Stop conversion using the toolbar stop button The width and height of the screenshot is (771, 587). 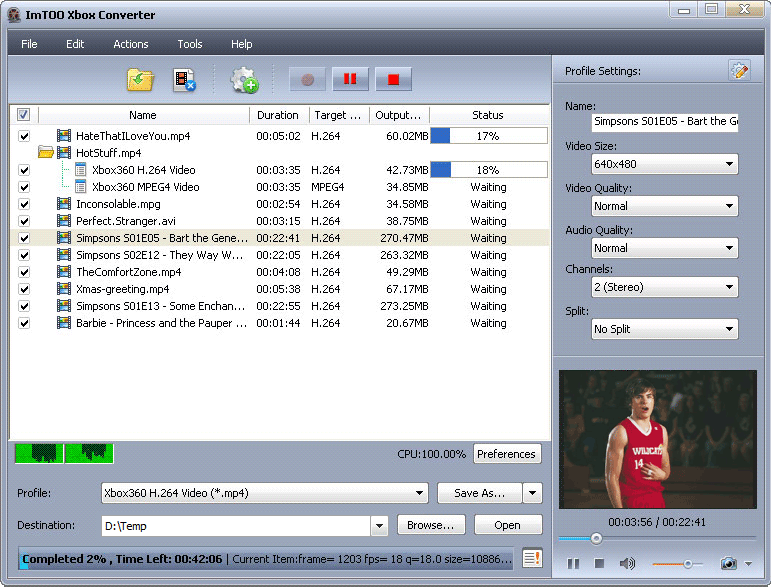click(x=393, y=79)
